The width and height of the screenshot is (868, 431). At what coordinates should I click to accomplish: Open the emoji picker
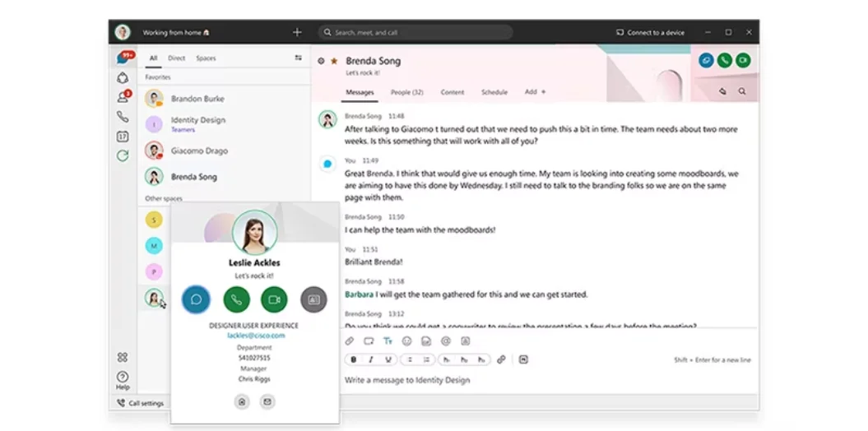[407, 341]
